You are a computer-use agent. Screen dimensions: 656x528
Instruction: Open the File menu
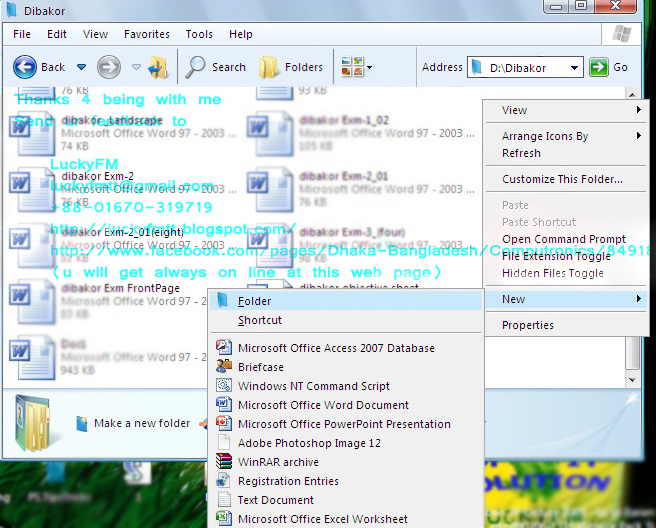pos(22,34)
